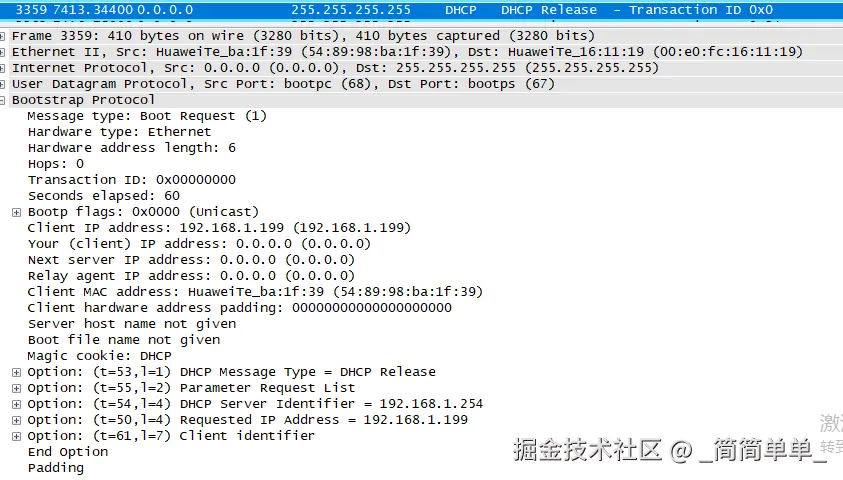Viewport: 843px width, 480px height.
Task: Expand the Ethernet II section
Action: point(2,52)
